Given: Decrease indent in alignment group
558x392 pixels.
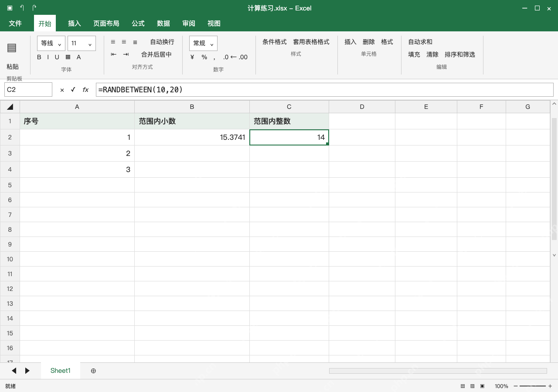Looking at the screenshot, I should (x=114, y=54).
